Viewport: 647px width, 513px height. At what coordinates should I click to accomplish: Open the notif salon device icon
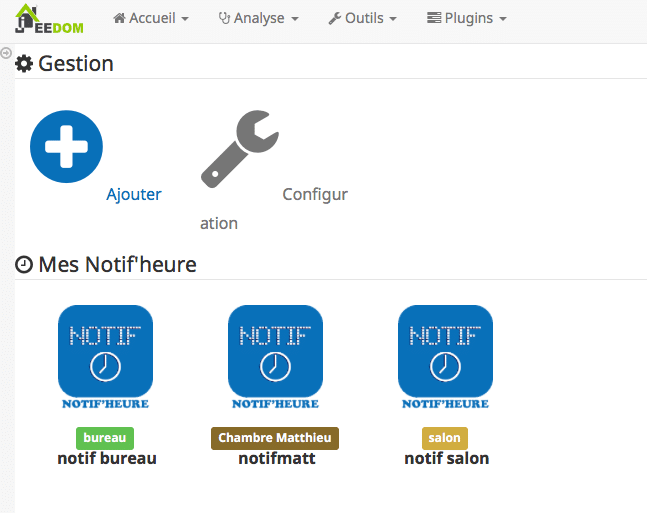(x=445, y=357)
